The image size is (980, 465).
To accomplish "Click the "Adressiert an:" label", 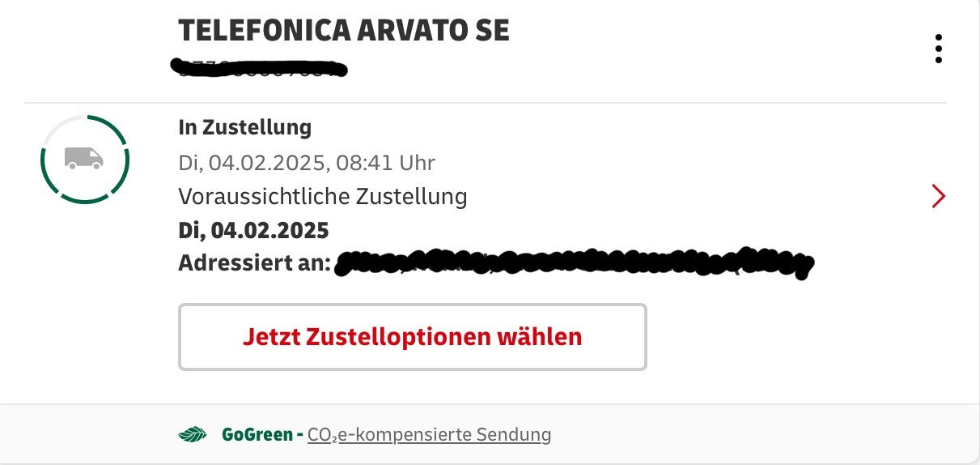I will 254,263.
